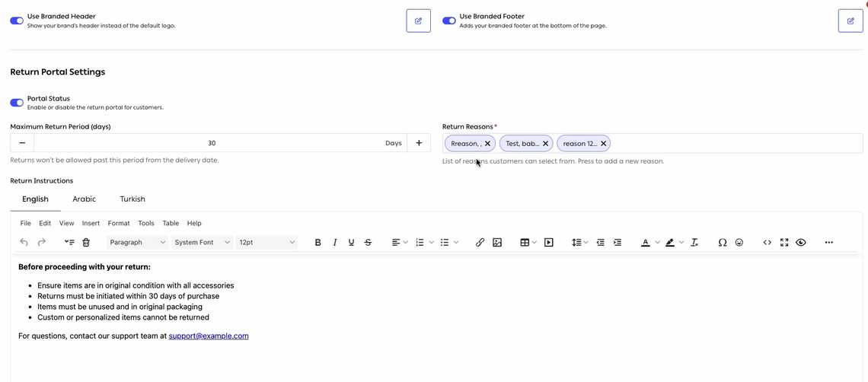
Task: Open the editor Edit menu
Action: click(45, 223)
